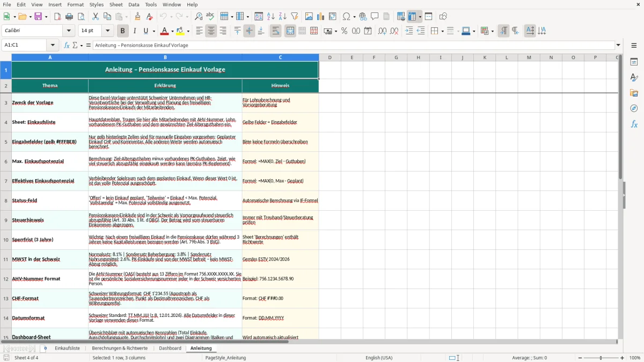Viewport: 644px width, 362px height.
Task: Expand the formula bar
Action: 619,45
